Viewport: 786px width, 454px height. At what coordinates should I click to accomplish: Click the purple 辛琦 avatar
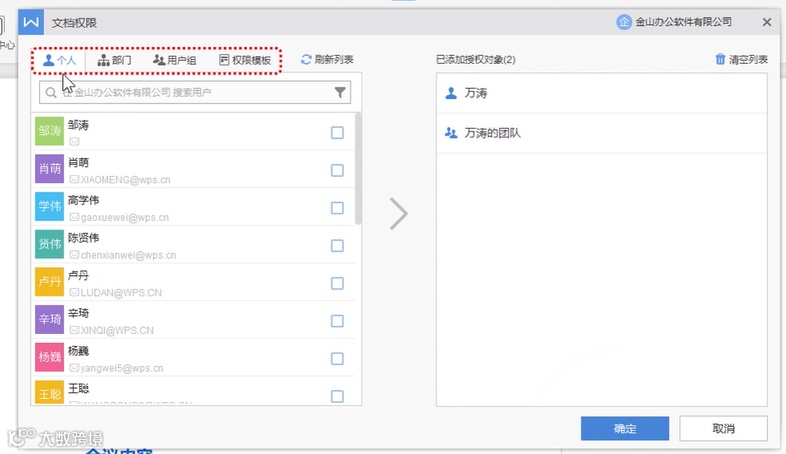pyautogui.click(x=50, y=320)
